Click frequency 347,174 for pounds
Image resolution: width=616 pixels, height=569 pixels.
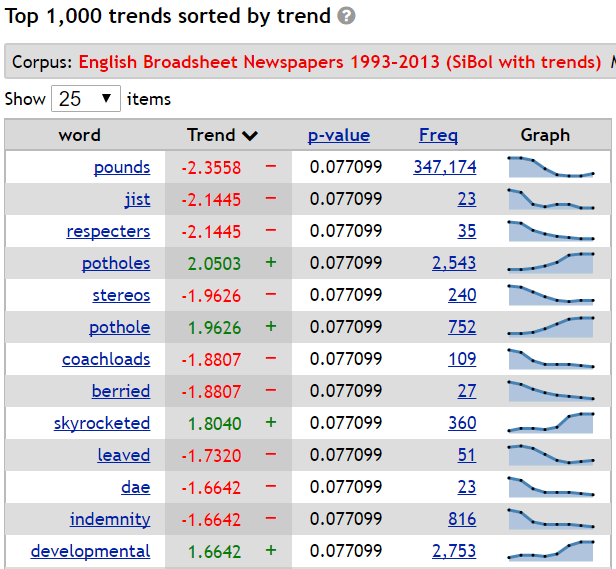click(x=445, y=167)
